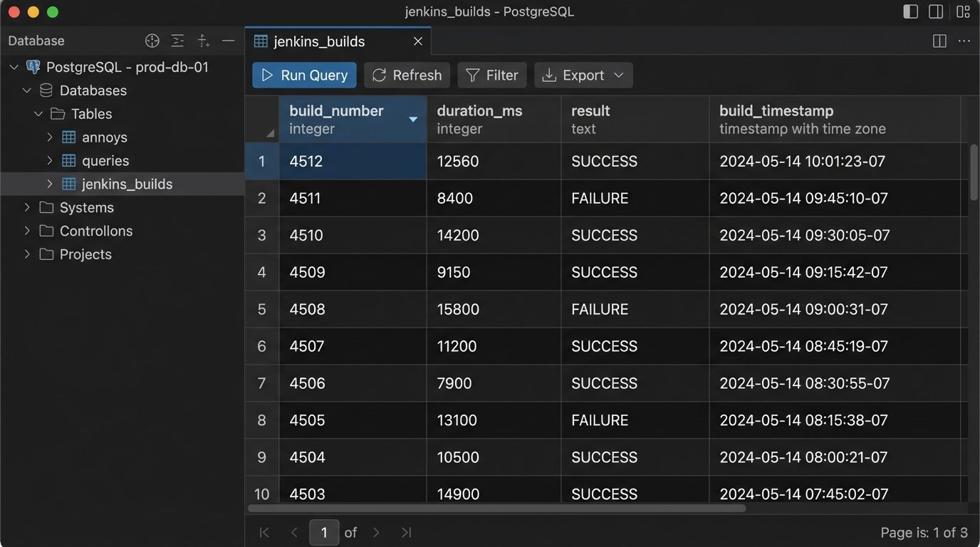Click the customize layout icon in title bar
The image size is (980, 547).
[963, 12]
